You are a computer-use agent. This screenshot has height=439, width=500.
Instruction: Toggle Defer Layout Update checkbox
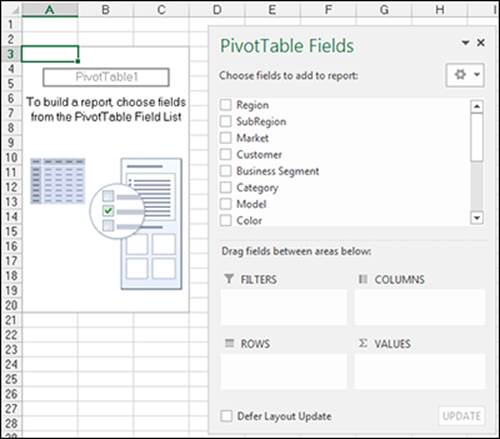tap(226, 416)
